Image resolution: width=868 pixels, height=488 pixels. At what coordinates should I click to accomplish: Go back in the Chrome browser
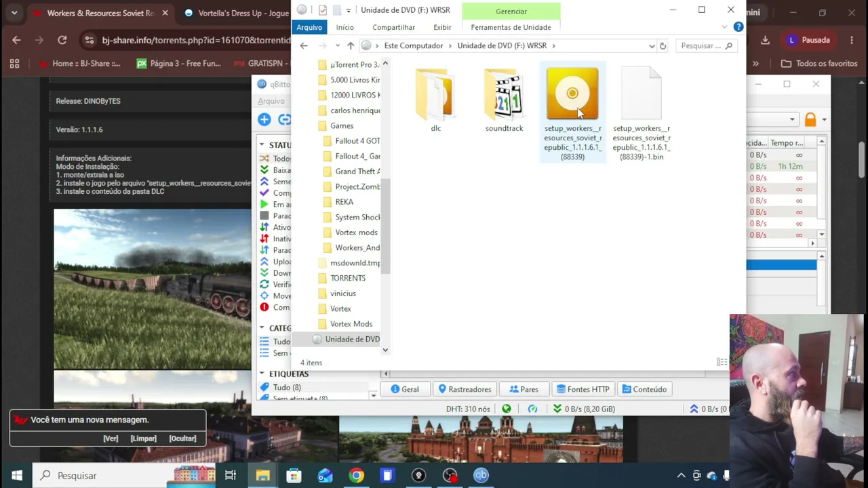pos(16,40)
